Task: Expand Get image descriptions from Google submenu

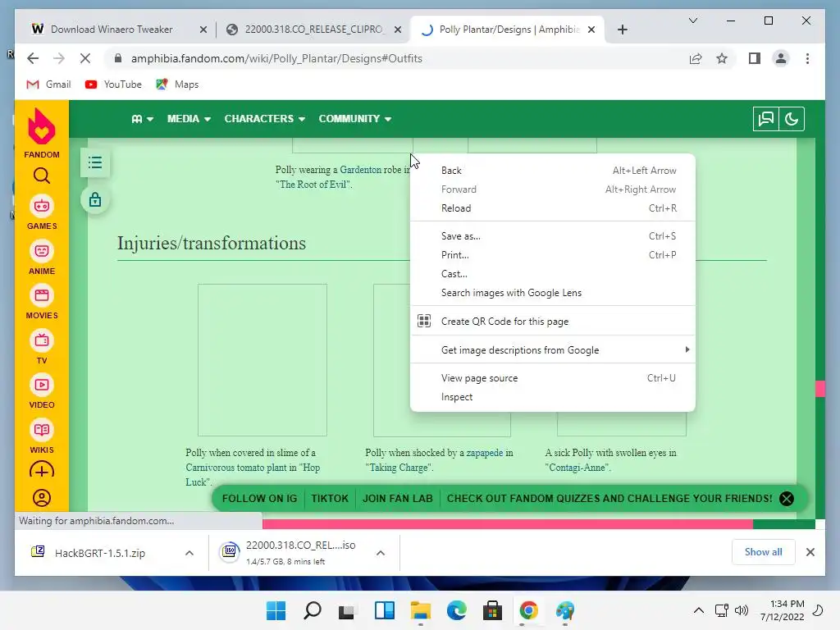Action: click(552, 349)
